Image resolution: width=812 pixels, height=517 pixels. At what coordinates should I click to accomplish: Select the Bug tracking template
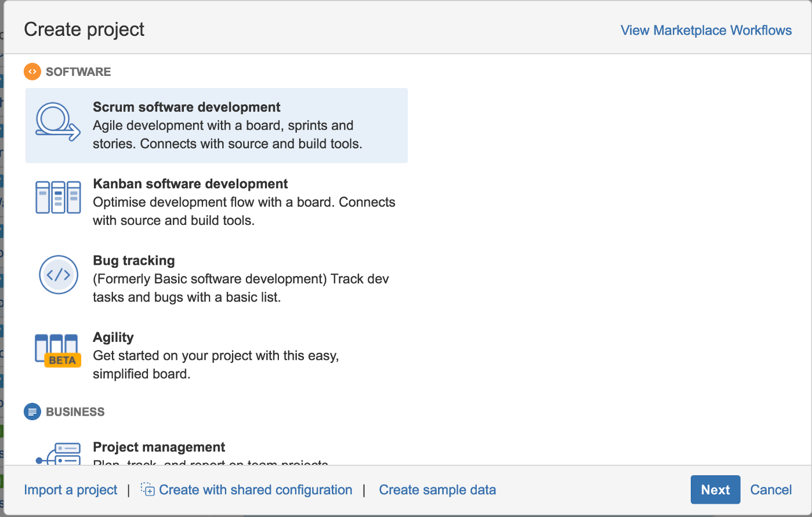click(x=216, y=278)
